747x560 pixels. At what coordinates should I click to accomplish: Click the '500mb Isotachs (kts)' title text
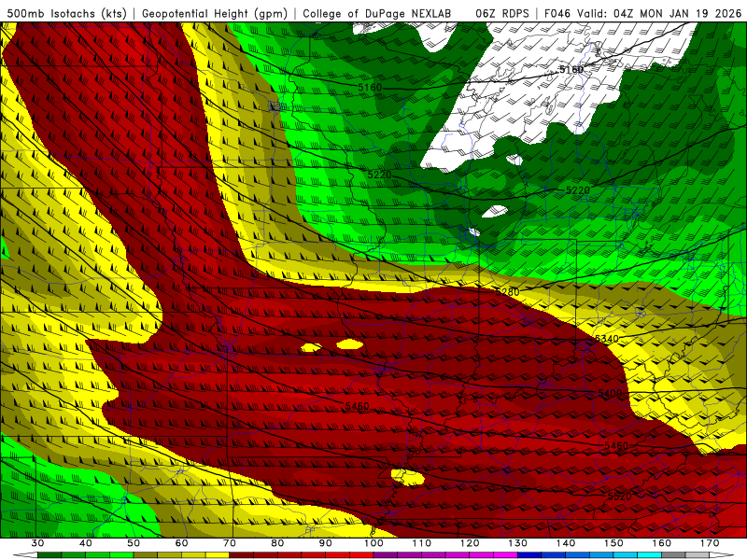coord(66,13)
